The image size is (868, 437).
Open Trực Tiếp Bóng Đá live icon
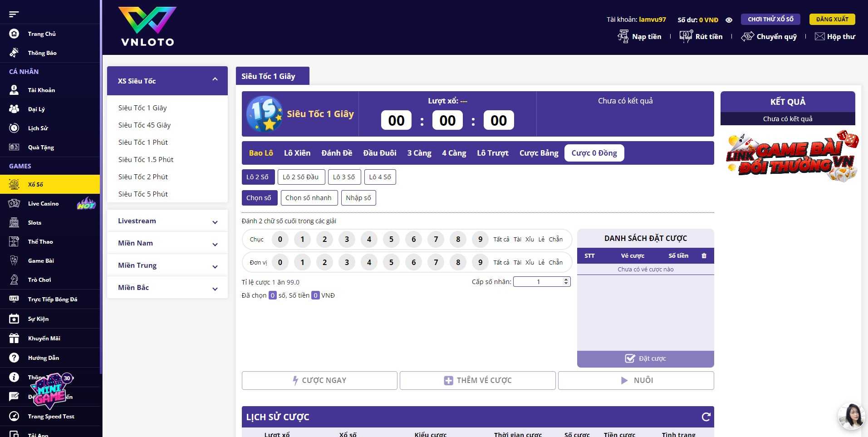(14, 299)
